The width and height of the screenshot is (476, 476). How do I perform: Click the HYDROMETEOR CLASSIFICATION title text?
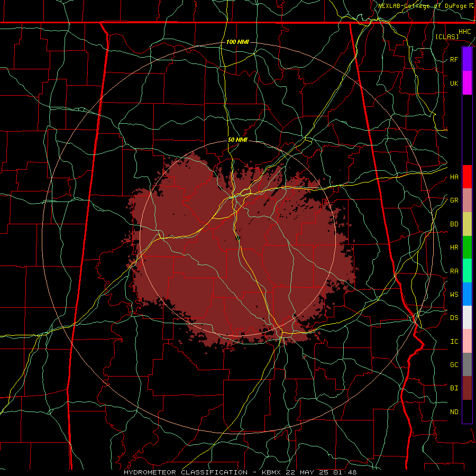point(186,472)
